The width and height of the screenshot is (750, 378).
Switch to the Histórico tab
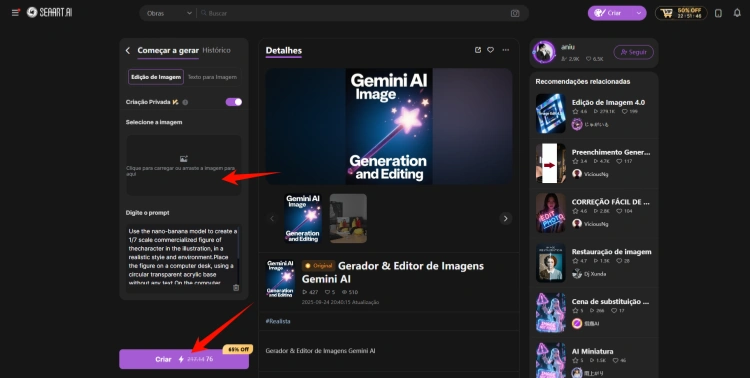(x=216, y=50)
